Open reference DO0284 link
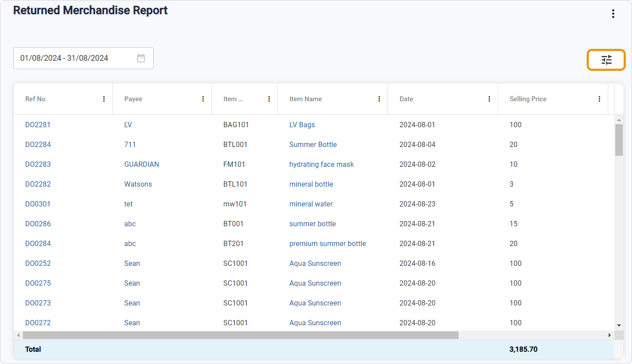Image resolution: width=632 pixels, height=364 pixels. pyautogui.click(x=38, y=243)
